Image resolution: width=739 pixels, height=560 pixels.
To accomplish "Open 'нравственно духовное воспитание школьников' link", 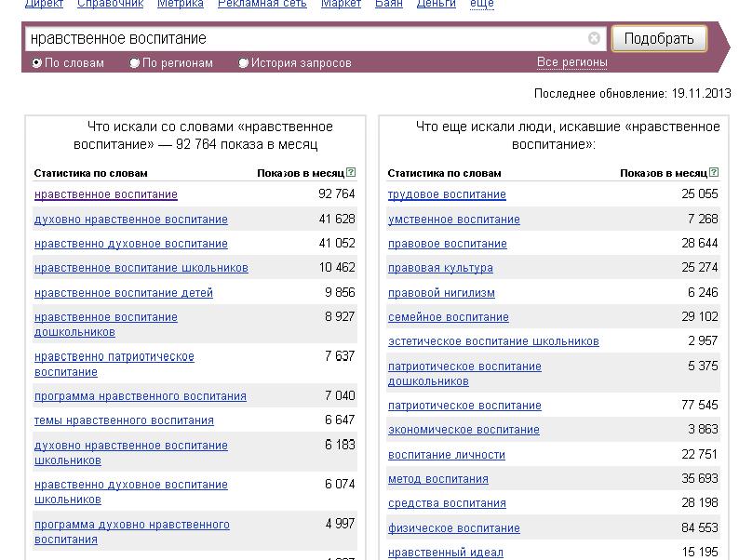I will (x=131, y=492).
